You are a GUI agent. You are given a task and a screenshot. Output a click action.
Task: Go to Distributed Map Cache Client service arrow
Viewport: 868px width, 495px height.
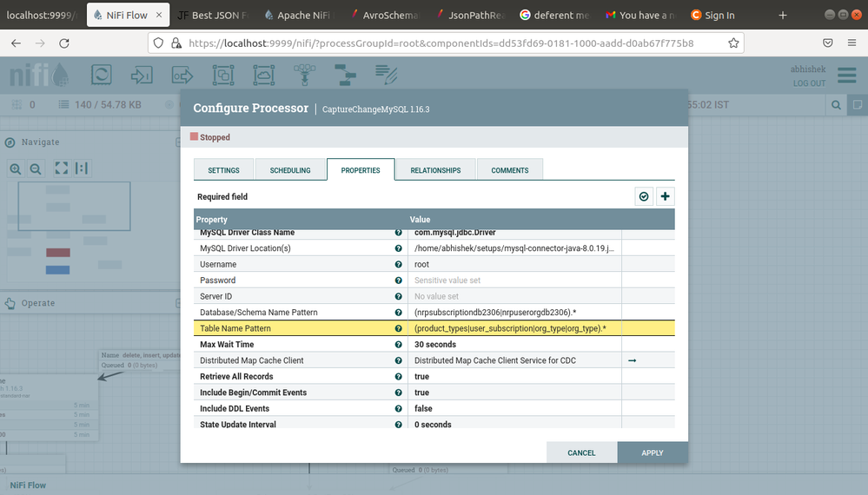633,360
